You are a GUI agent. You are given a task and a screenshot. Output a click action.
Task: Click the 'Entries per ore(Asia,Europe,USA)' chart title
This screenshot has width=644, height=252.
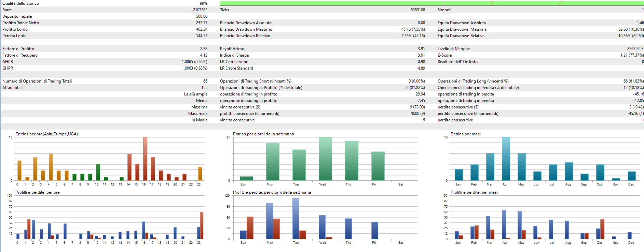pos(46,134)
